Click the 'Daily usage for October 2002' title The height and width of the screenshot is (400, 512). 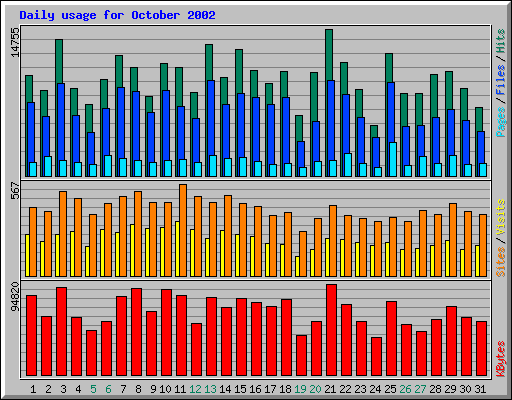pyautogui.click(x=117, y=15)
